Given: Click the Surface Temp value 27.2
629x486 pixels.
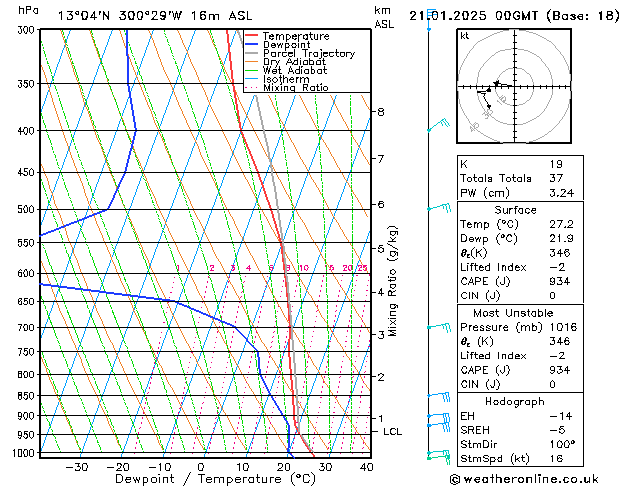Looking at the screenshot, I should pyautogui.click(x=562, y=224).
